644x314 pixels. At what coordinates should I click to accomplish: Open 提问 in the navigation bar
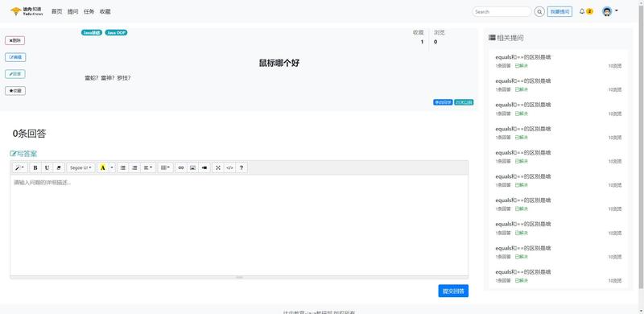click(72, 11)
